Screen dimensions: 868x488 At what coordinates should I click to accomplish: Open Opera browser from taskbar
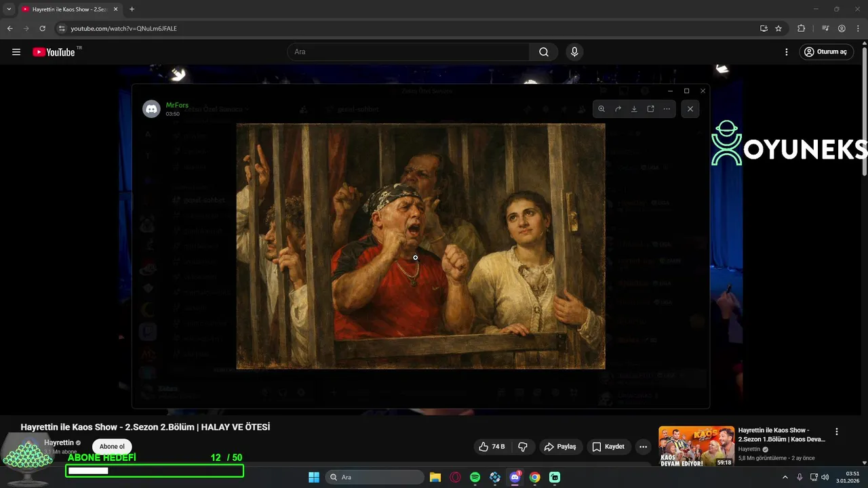455,477
